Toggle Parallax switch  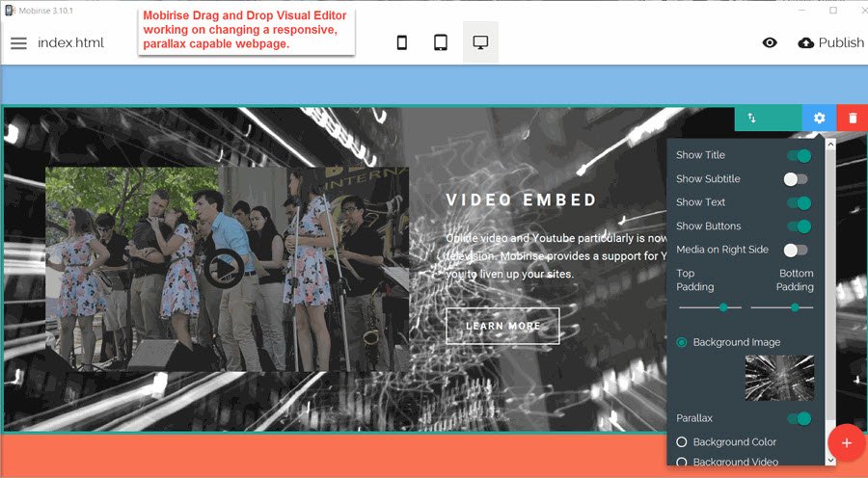coord(799,419)
